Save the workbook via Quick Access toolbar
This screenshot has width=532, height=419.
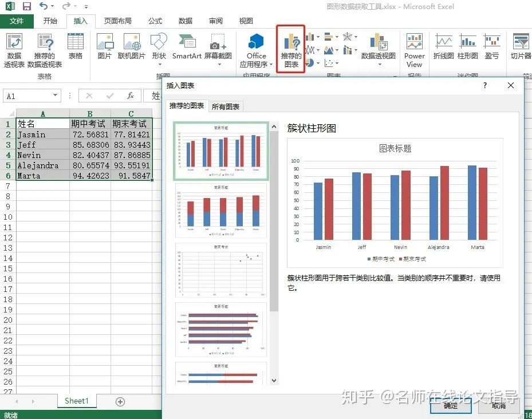26,5
